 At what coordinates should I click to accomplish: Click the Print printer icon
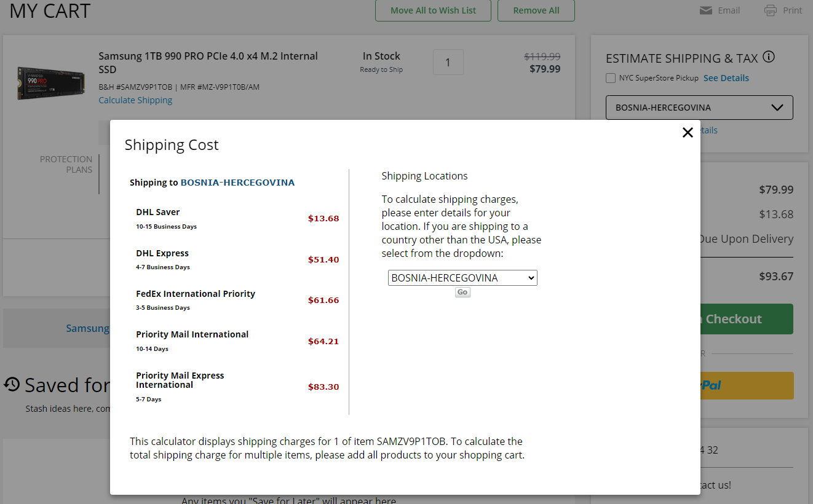pyautogui.click(x=771, y=10)
